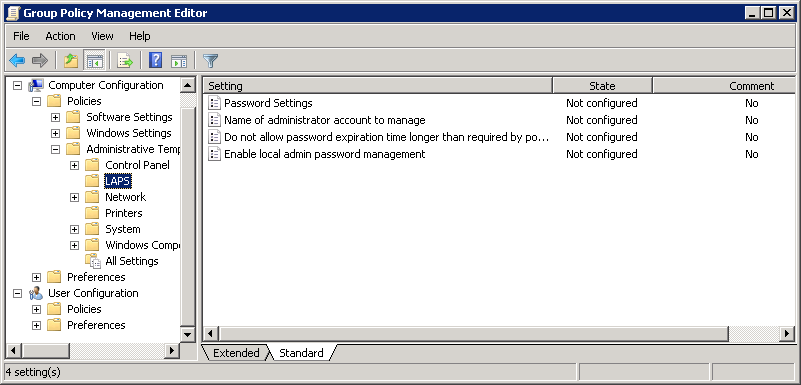Select the Printers tree item

pos(124,213)
